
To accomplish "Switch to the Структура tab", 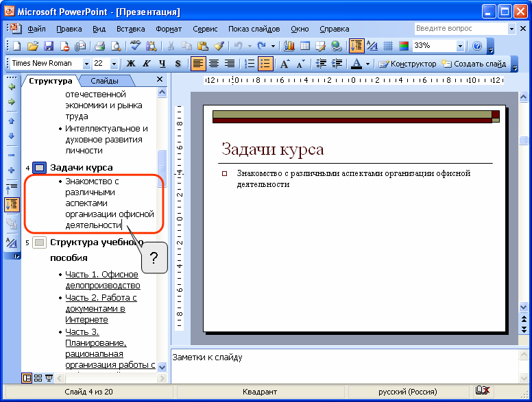I will 51,81.
